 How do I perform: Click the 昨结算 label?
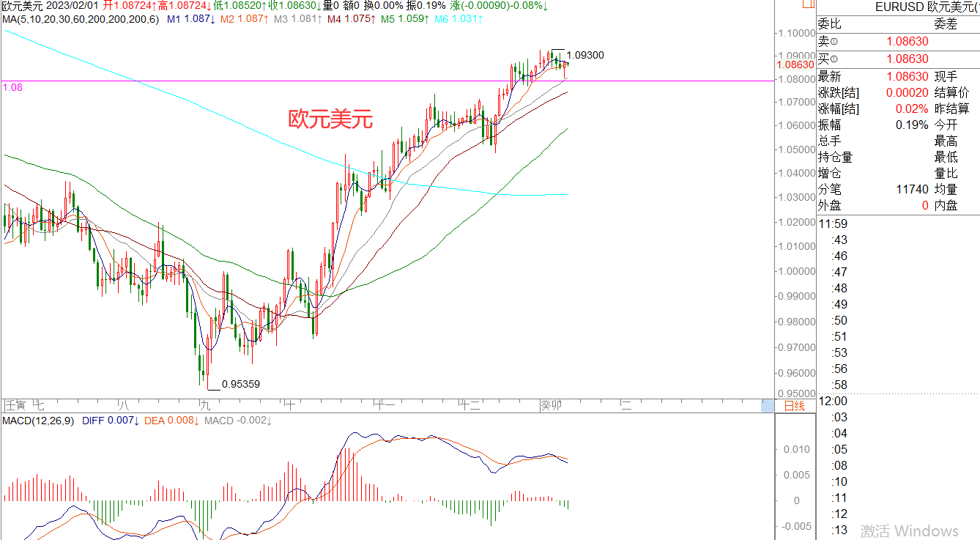pyautogui.click(x=951, y=108)
